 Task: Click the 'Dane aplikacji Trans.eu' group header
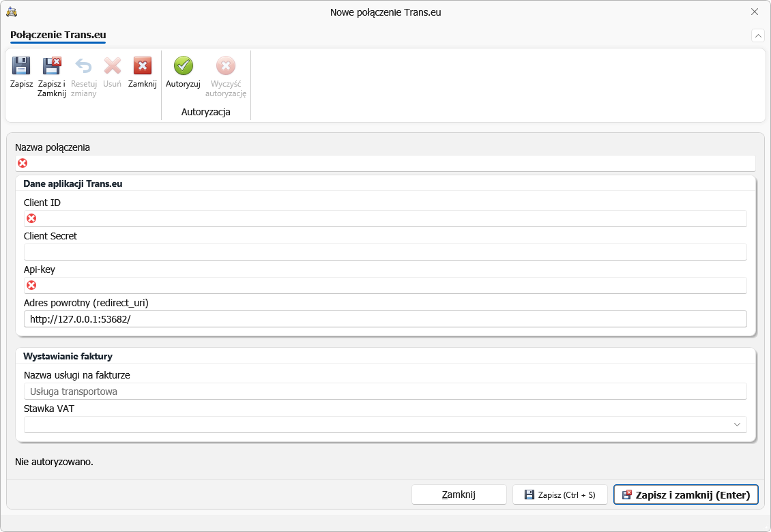(x=73, y=184)
